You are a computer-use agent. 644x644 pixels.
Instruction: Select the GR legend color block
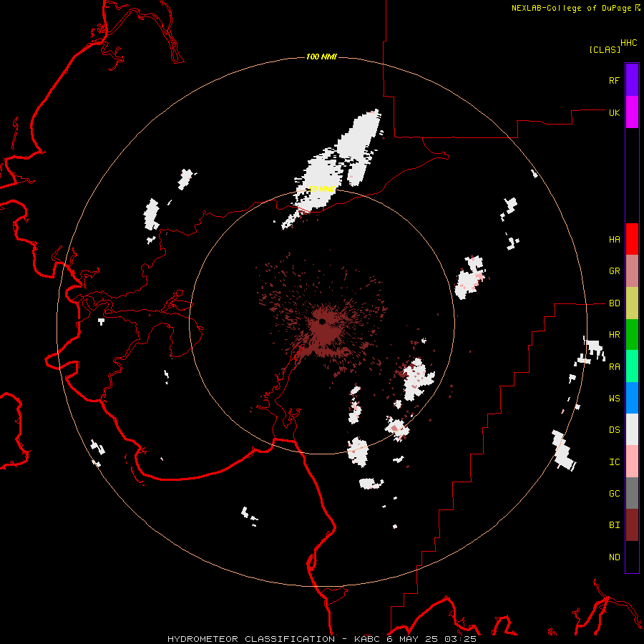(632, 271)
